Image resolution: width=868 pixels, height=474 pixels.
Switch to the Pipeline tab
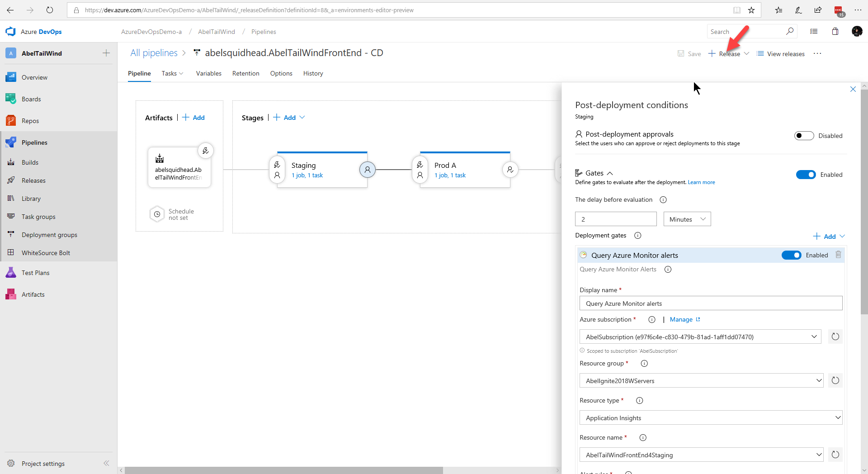(139, 73)
